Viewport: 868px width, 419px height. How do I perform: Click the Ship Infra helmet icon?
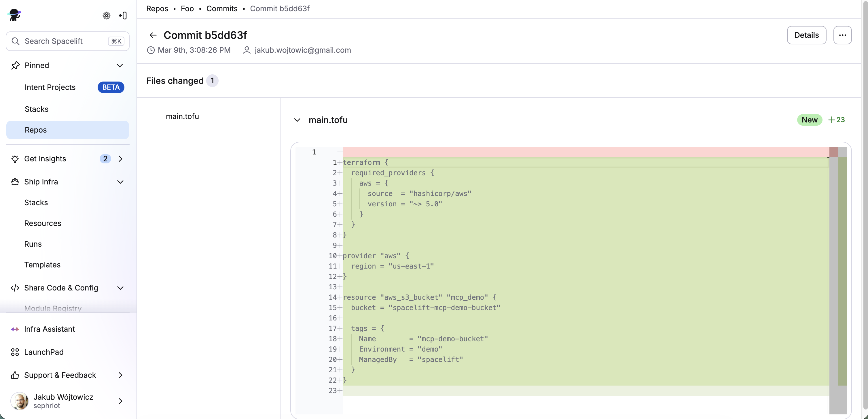click(15, 181)
